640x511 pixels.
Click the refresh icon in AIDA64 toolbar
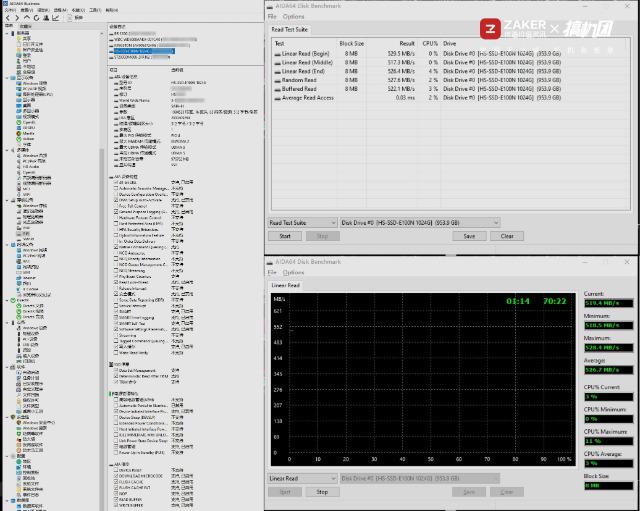(x=36, y=18)
